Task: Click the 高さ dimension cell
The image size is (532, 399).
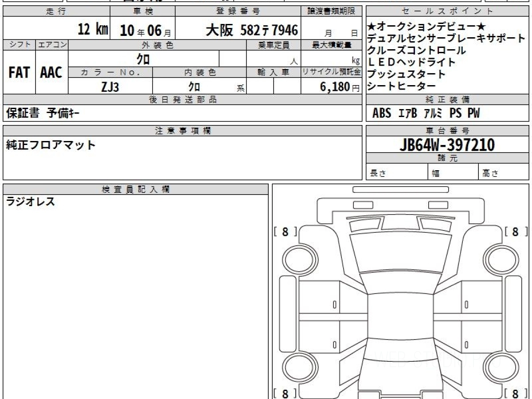Action: (504, 172)
